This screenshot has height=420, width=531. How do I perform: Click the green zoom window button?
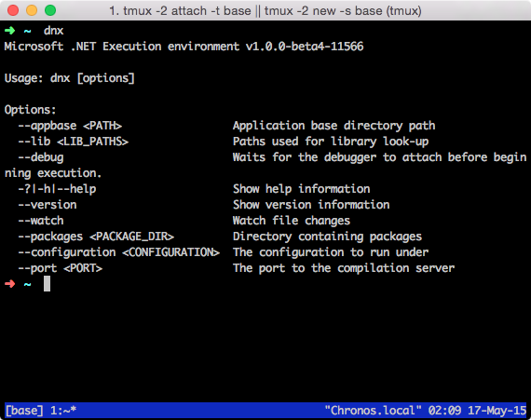tap(50, 10)
